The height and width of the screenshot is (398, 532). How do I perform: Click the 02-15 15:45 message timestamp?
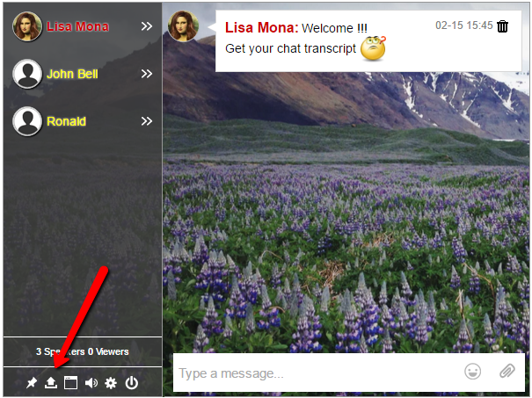point(463,25)
